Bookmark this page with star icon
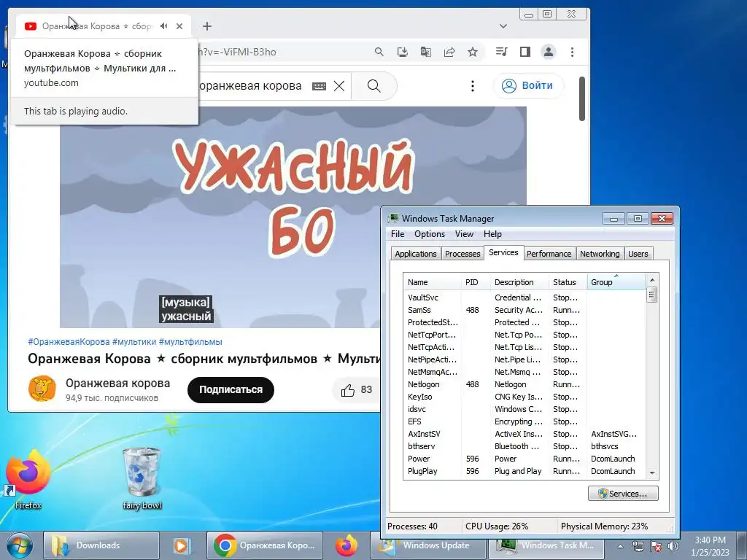747x560 pixels. (473, 52)
